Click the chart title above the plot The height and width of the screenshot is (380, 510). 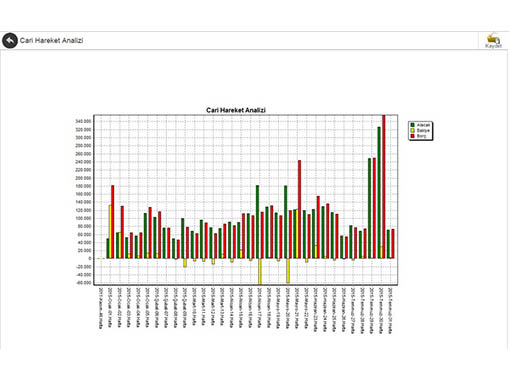coord(236,110)
